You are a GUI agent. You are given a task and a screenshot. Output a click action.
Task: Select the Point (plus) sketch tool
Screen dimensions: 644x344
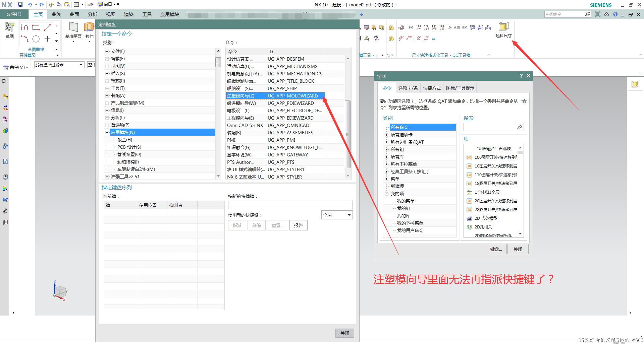tap(47, 39)
